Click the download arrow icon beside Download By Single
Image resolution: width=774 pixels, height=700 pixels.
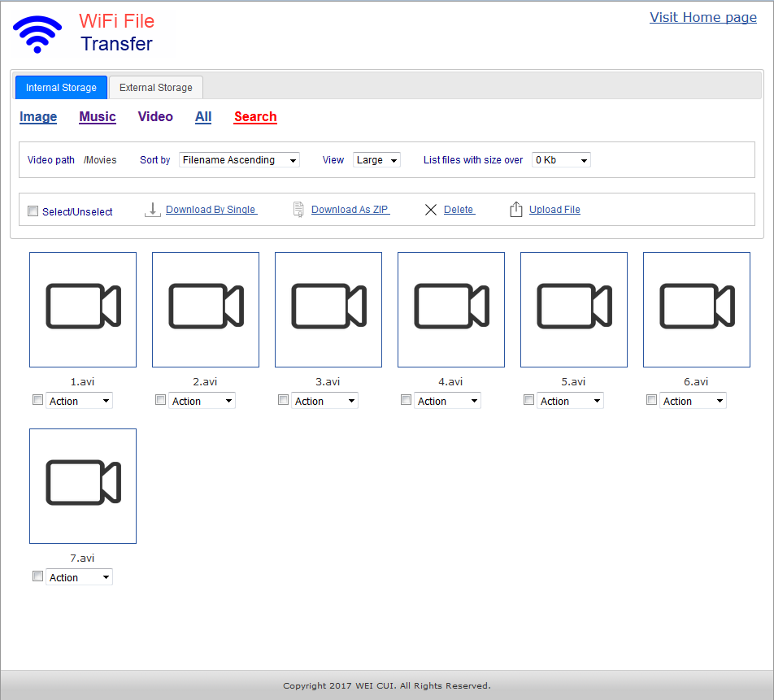tap(152, 210)
